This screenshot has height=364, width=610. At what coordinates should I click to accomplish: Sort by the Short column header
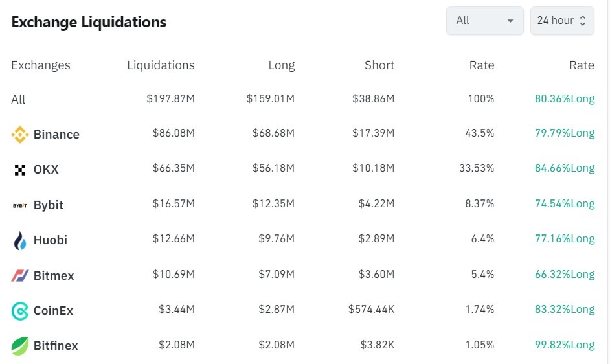(379, 65)
